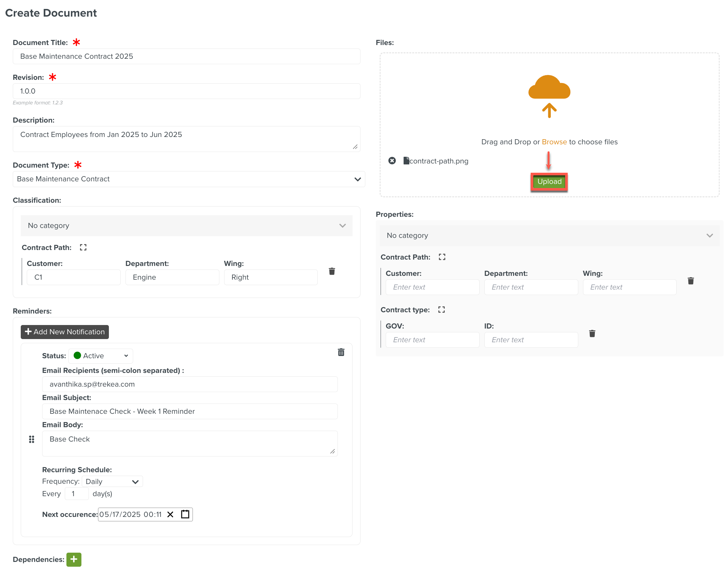The height and width of the screenshot is (575, 728).
Task: Expand Contract type fullscreen icon
Action: pyautogui.click(x=441, y=310)
